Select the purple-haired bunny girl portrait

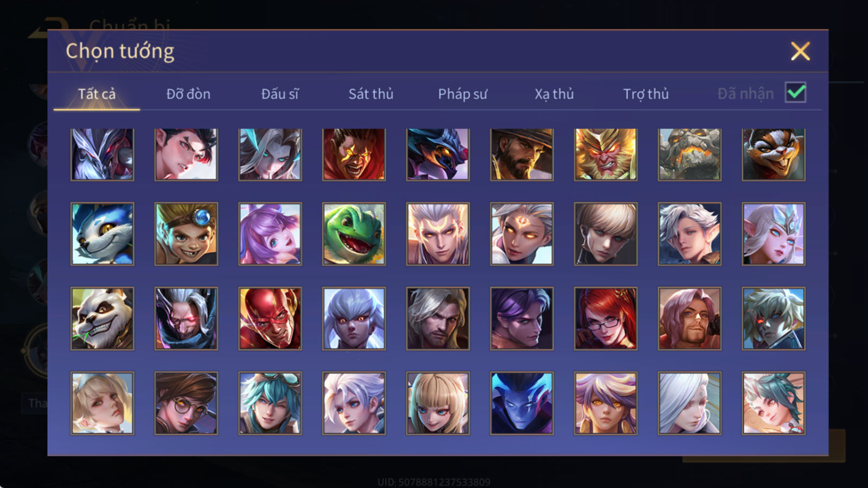tap(270, 234)
